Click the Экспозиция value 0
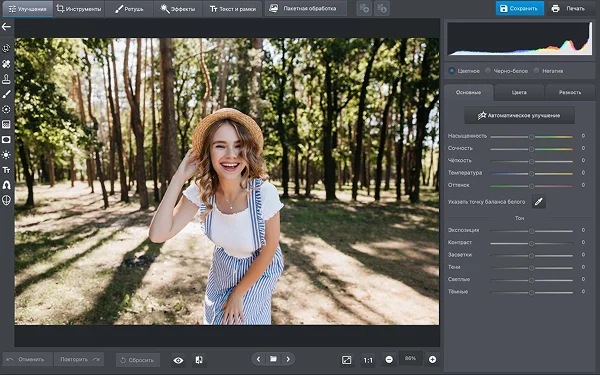 (583, 230)
